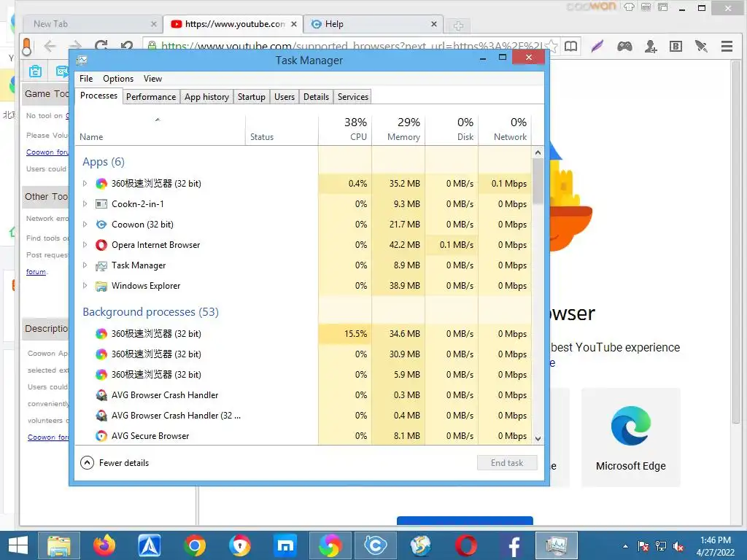Click the process list scroll-down arrow

pyautogui.click(x=538, y=438)
